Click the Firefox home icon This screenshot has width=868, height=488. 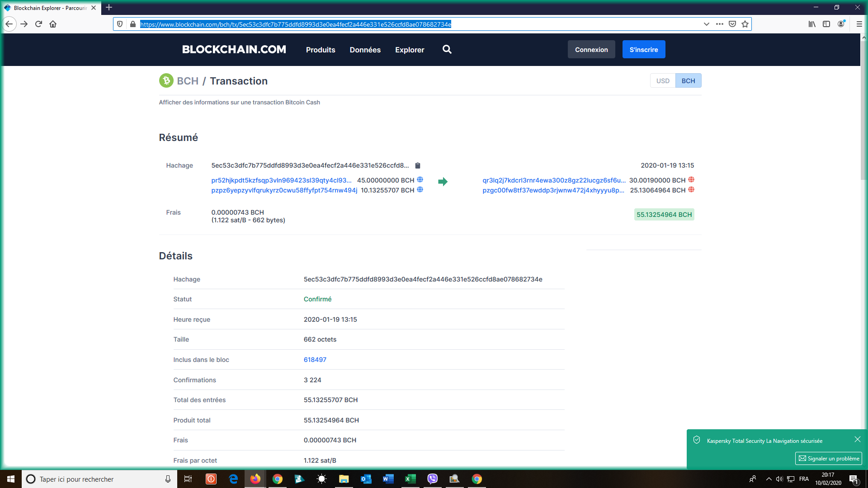[53, 24]
